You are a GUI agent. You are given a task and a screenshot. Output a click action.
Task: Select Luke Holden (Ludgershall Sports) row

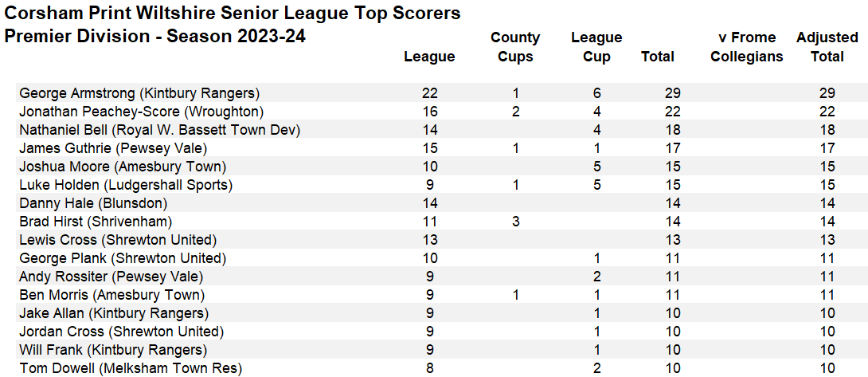(126, 185)
